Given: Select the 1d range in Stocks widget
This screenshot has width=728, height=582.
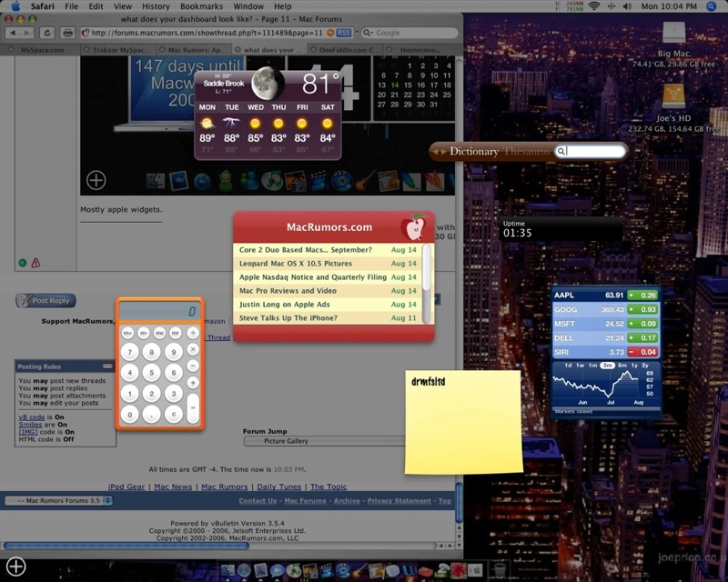Looking at the screenshot, I should click(x=568, y=366).
